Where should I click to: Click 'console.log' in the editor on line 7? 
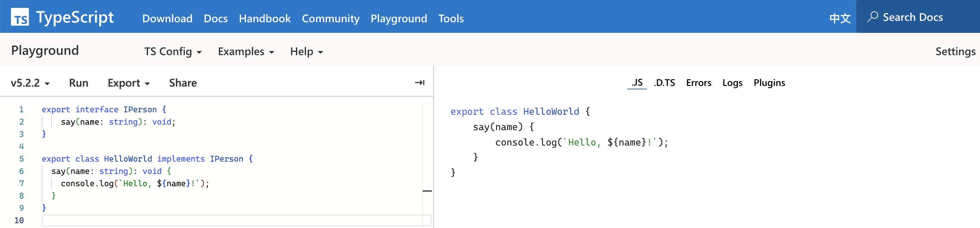(x=87, y=184)
